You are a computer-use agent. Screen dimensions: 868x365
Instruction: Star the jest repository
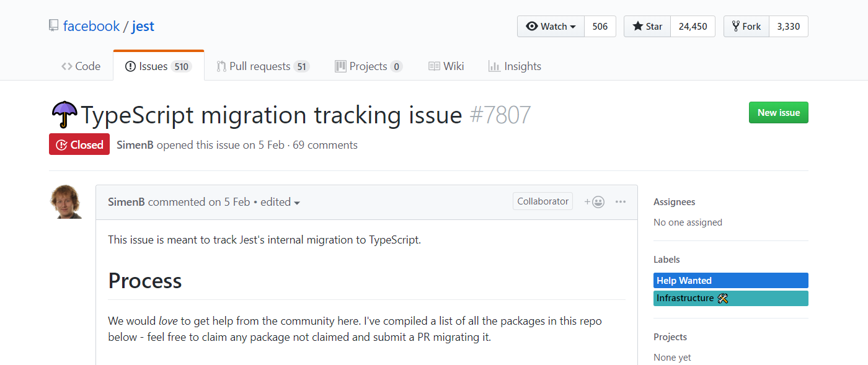tap(647, 27)
